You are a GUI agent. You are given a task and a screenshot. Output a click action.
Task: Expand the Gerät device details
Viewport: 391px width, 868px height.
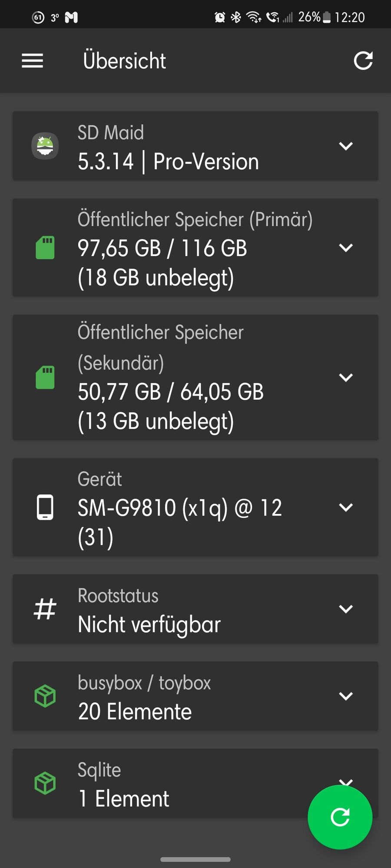click(x=346, y=507)
